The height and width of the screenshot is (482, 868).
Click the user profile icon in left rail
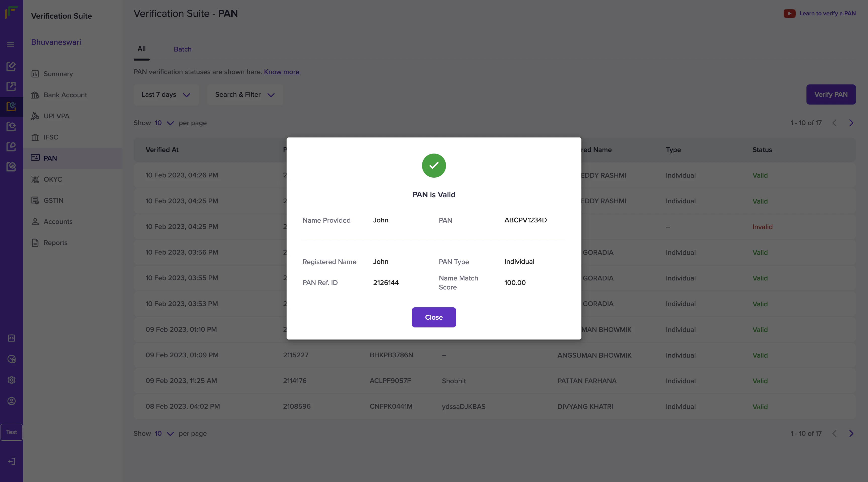(x=12, y=401)
